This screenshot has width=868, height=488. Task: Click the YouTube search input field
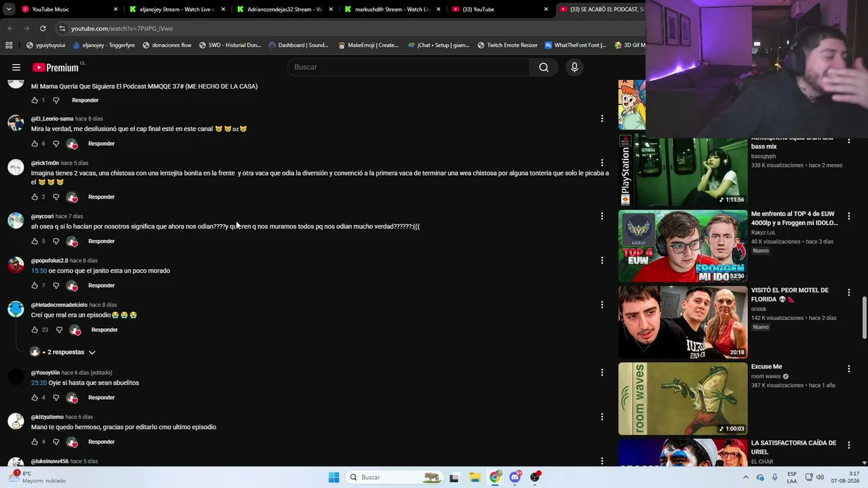(x=408, y=67)
